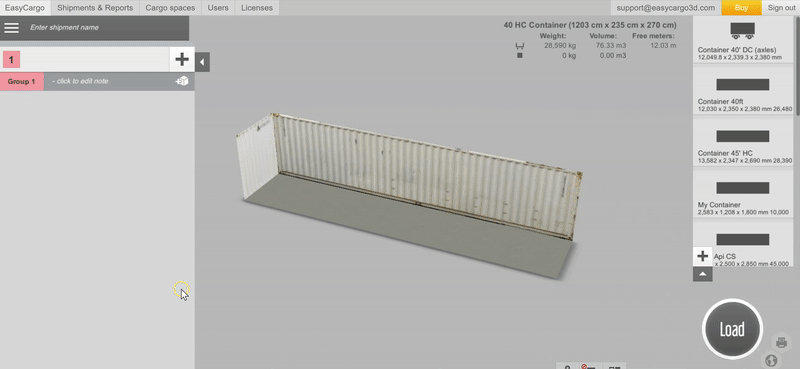Click the Load button
The image size is (800, 369).
click(732, 329)
